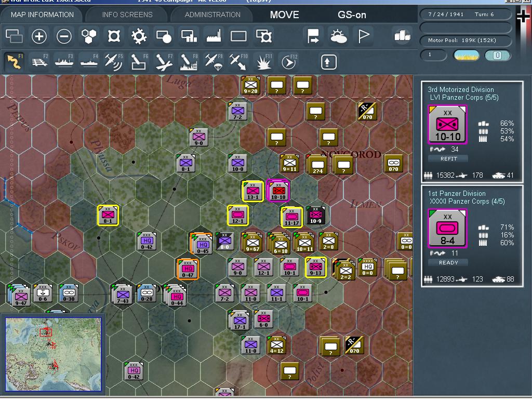The image size is (532, 399).
Task: Select the F5 air recon mode icon
Action: coord(114,62)
